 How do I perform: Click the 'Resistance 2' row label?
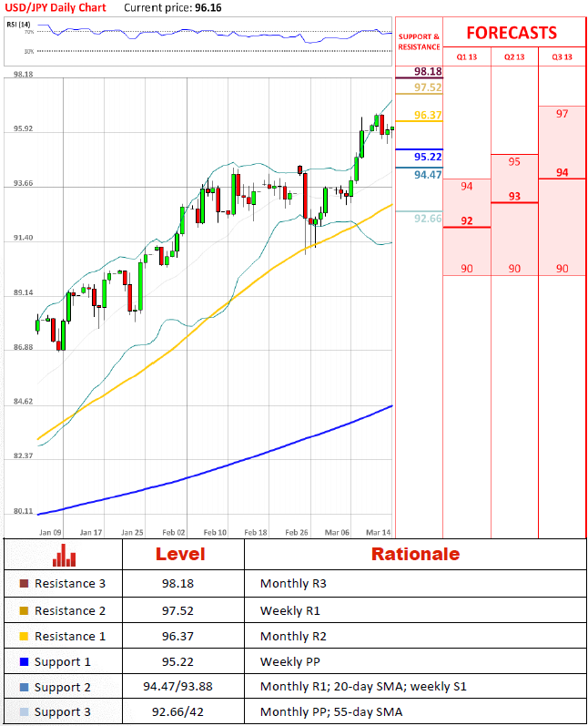coord(70,610)
